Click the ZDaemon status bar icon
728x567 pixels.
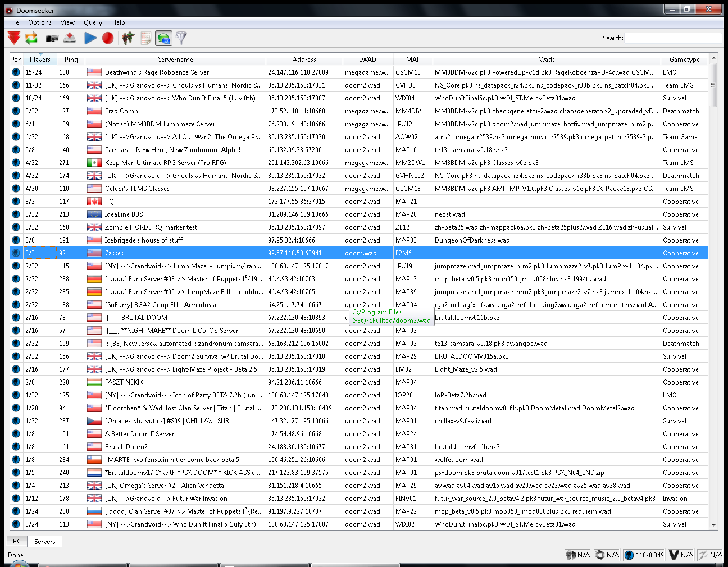[x=703, y=555]
